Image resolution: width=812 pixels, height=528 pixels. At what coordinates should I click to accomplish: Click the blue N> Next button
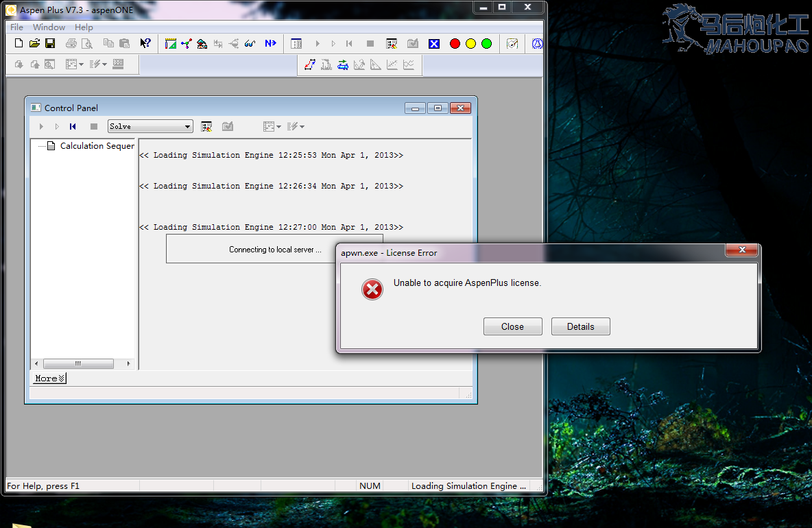point(270,43)
